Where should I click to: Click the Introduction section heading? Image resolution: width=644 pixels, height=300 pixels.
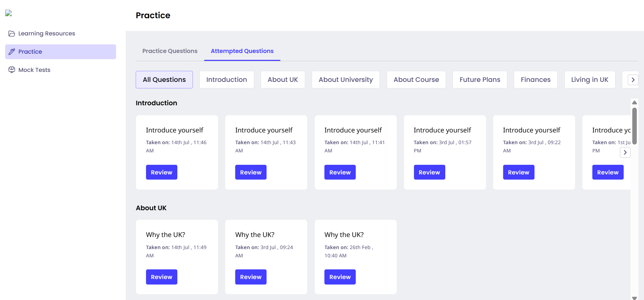[156, 103]
